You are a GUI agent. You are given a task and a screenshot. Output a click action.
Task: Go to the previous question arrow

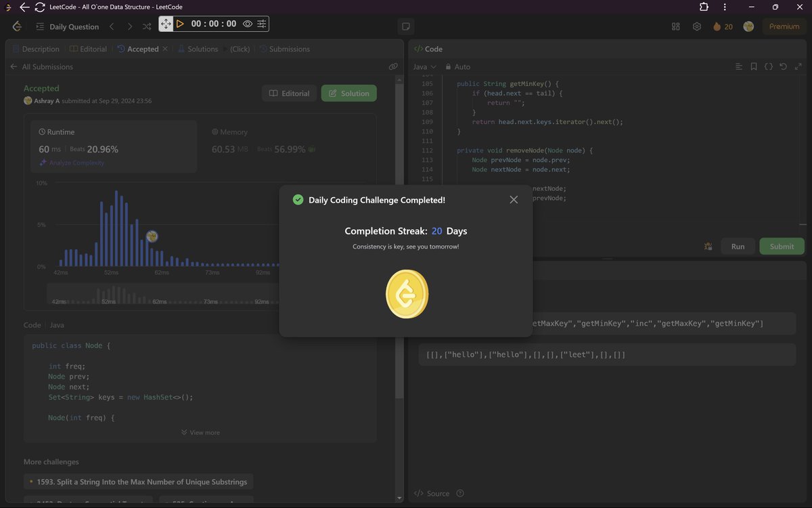coord(112,26)
